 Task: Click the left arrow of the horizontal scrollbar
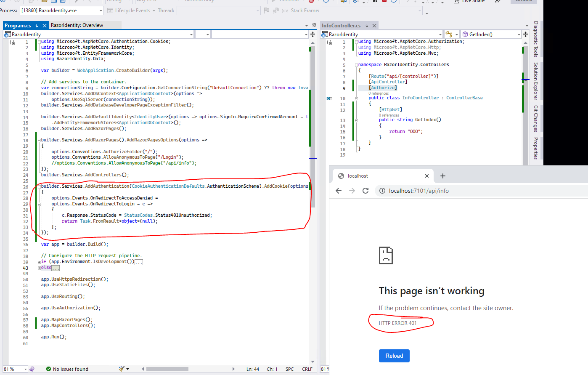(x=143, y=369)
